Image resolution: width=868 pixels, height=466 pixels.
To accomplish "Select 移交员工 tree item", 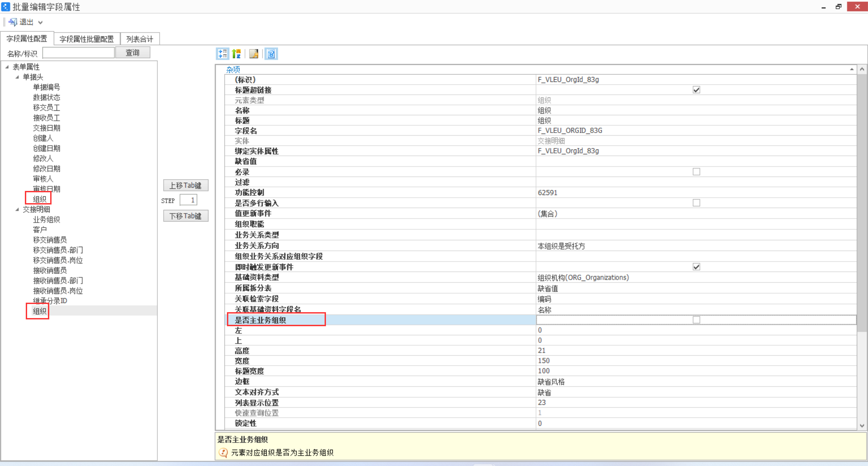I will pyautogui.click(x=47, y=108).
